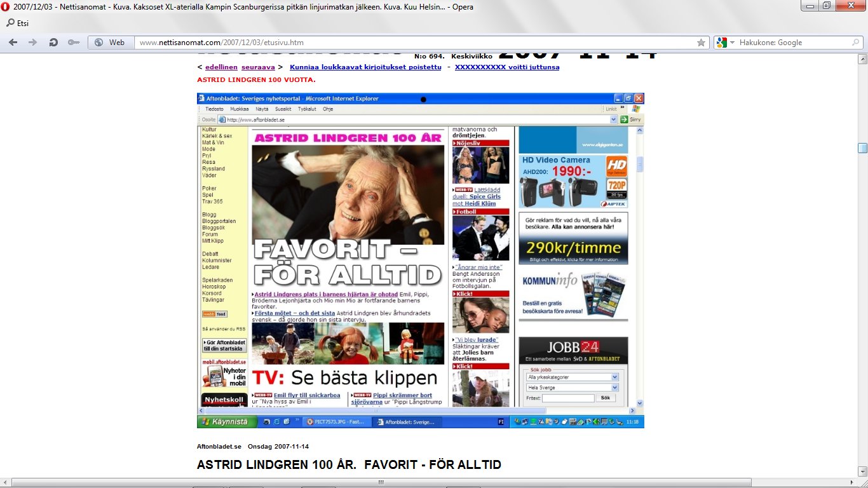Click the password wand key icon
868x488 pixels.
[x=74, y=43]
